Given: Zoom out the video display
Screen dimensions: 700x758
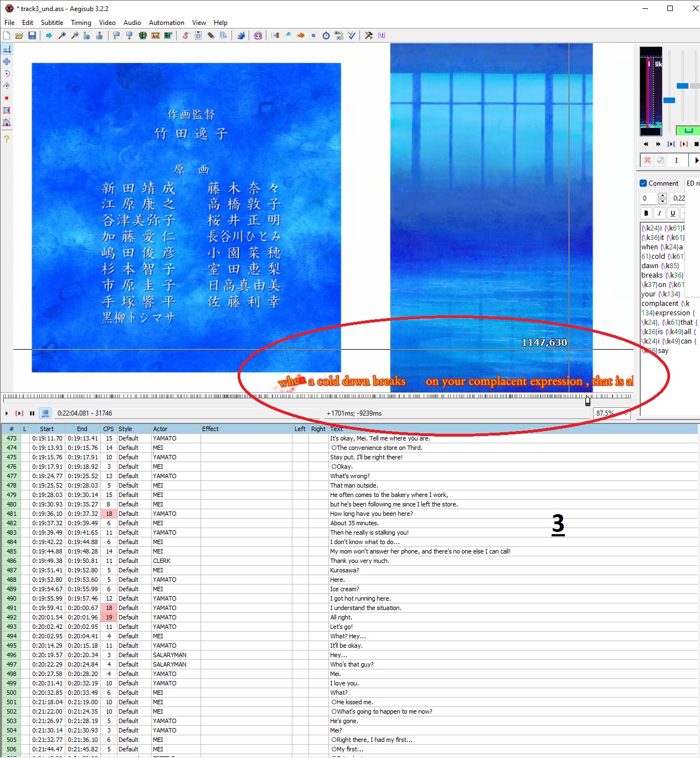Looking at the screenshot, I should [x=75, y=35].
